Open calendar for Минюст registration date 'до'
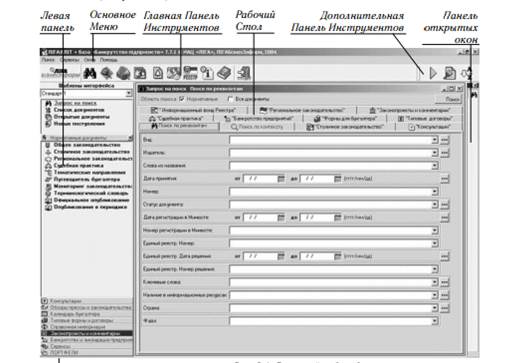The height and width of the screenshot is (363, 505). tap(337, 218)
